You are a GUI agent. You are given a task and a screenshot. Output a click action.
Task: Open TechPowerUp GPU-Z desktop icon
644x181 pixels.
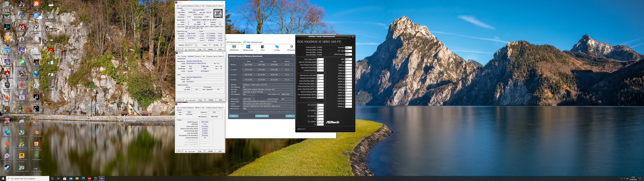[22, 168]
